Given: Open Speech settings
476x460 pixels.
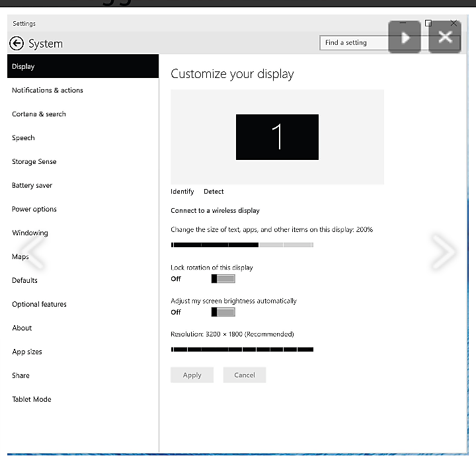Looking at the screenshot, I should point(83,137).
